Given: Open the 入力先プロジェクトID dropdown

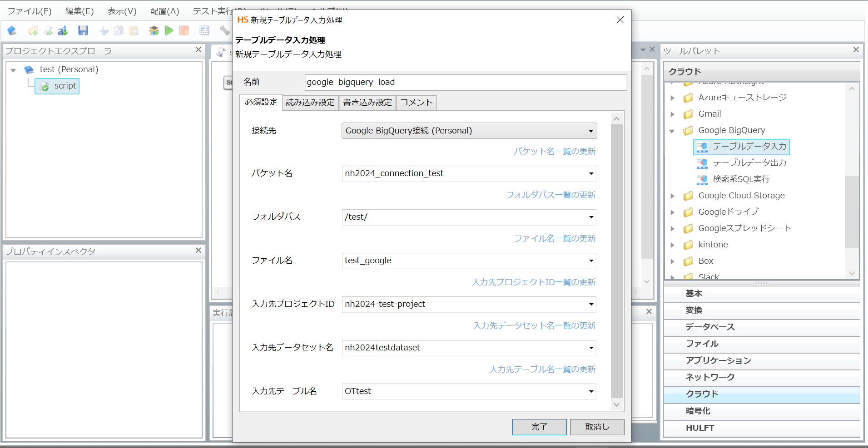Looking at the screenshot, I should [x=591, y=305].
